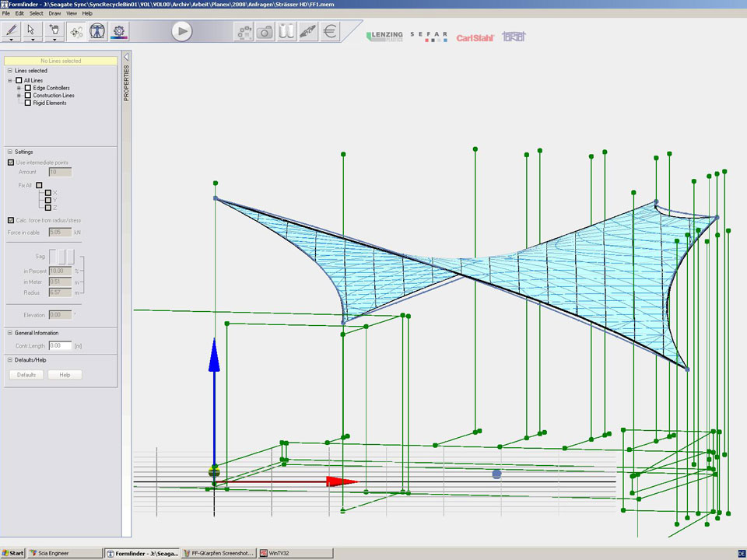Screen dimensions: 747x560
Task: Expand the Edge Controllers tree node
Action: 19,88
